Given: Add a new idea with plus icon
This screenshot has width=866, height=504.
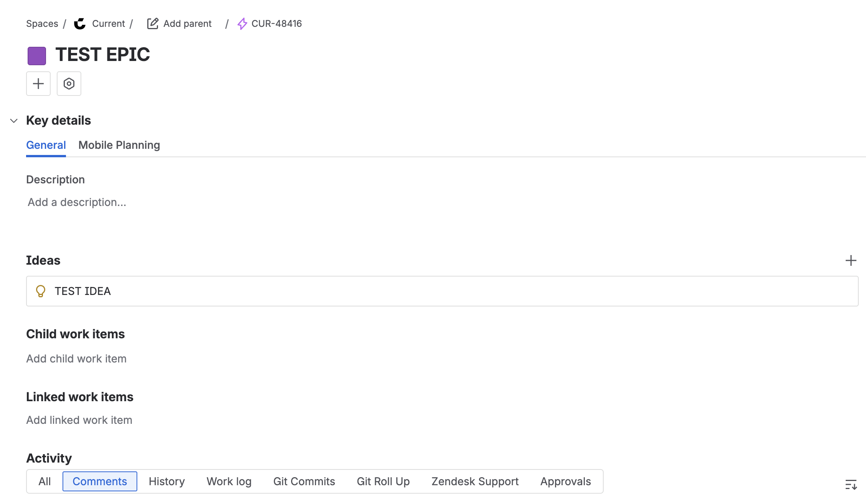Looking at the screenshot, I should [851, 261].
